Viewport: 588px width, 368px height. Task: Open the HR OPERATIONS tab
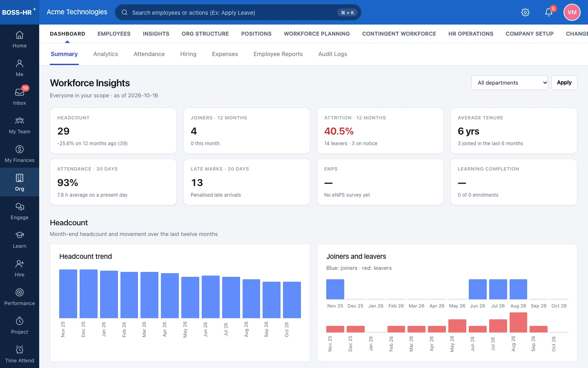tap(470, 34)
